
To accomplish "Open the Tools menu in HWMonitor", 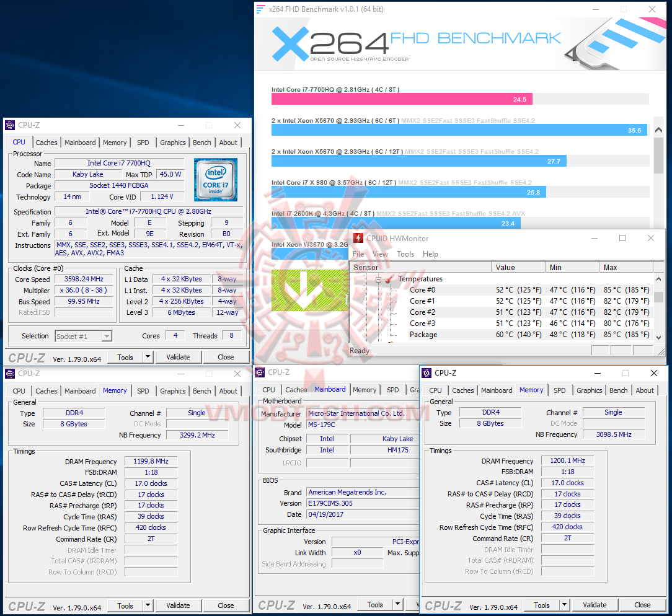I will [x=405, y=254].
